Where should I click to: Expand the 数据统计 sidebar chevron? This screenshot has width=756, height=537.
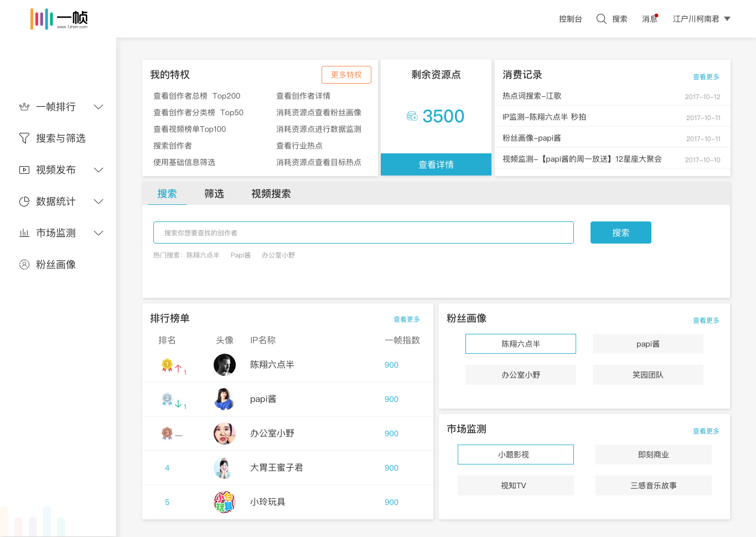pos(99,202)
